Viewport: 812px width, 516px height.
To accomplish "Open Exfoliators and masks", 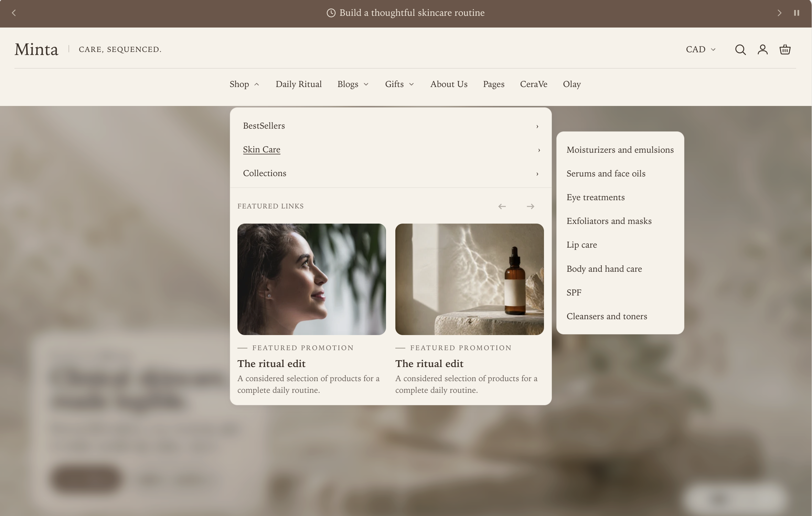I will click(x=609, y=221).
